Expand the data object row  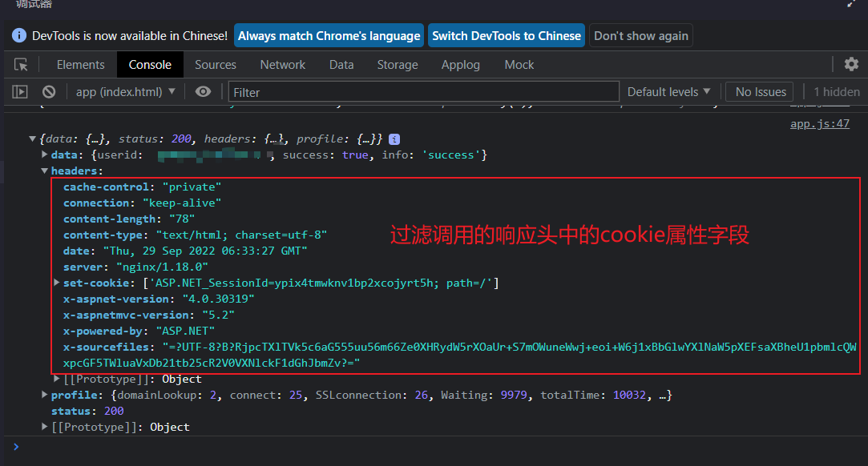click(45, 155)
